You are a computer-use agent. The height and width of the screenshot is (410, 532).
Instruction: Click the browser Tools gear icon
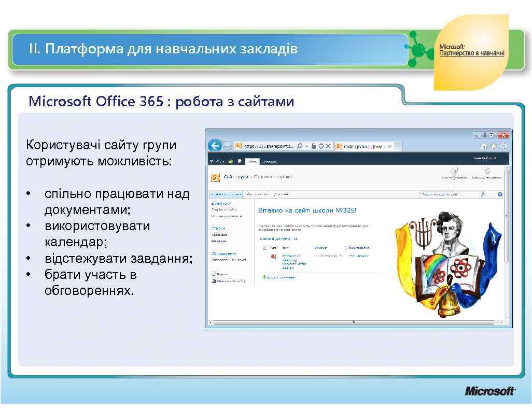pos(503,146)
